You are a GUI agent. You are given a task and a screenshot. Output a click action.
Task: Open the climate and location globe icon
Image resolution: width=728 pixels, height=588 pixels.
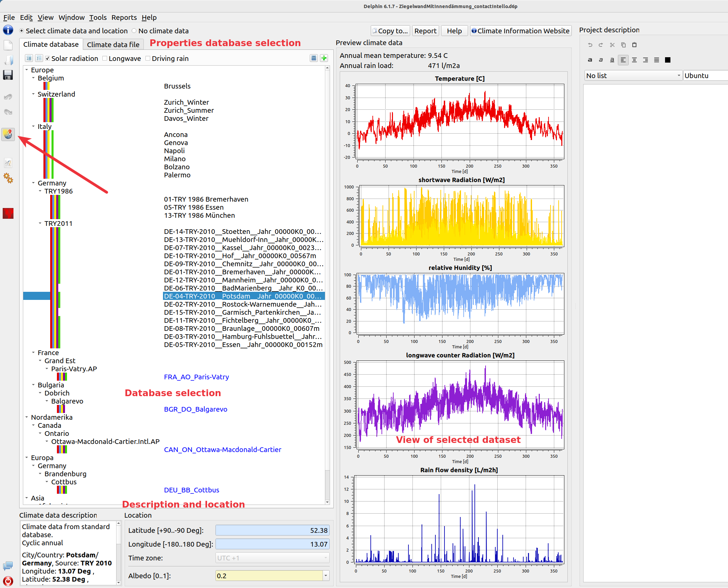[x=8, y=135]
